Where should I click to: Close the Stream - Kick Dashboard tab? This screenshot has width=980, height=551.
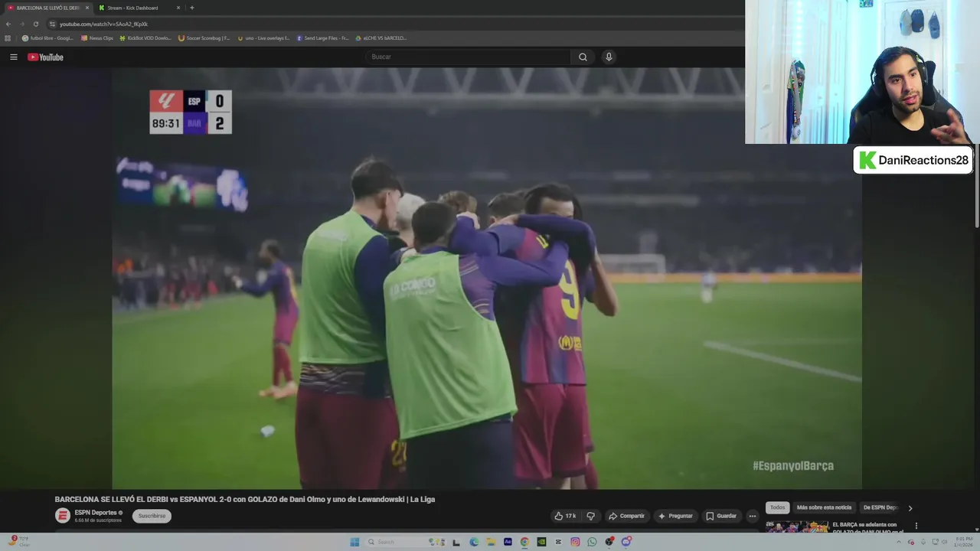178,8
